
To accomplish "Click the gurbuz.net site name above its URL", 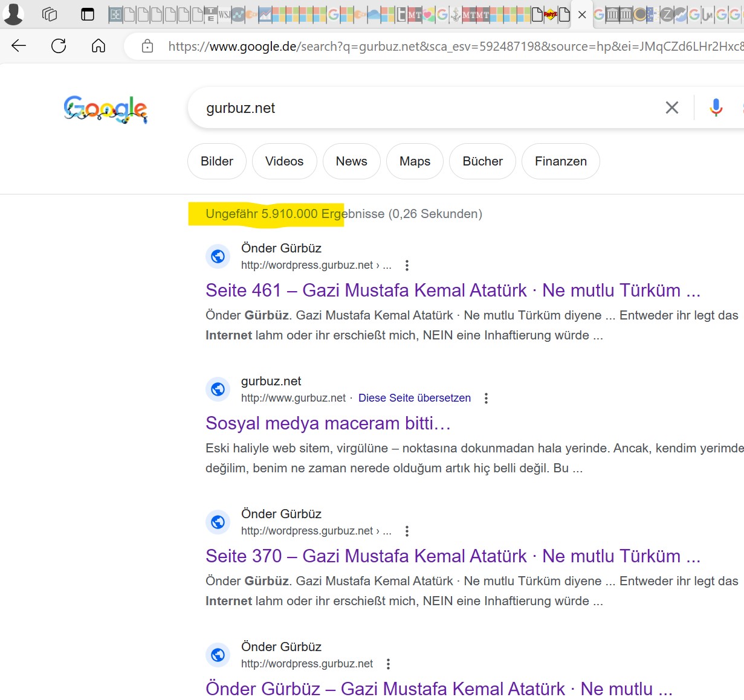I will coord(271,381).
